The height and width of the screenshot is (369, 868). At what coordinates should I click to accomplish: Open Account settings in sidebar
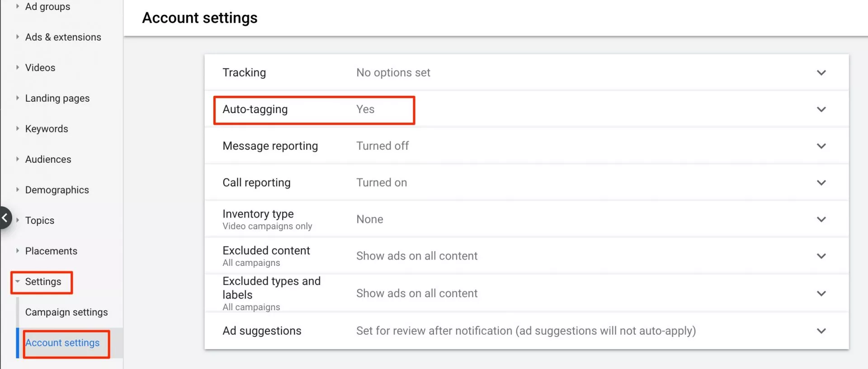62,343
